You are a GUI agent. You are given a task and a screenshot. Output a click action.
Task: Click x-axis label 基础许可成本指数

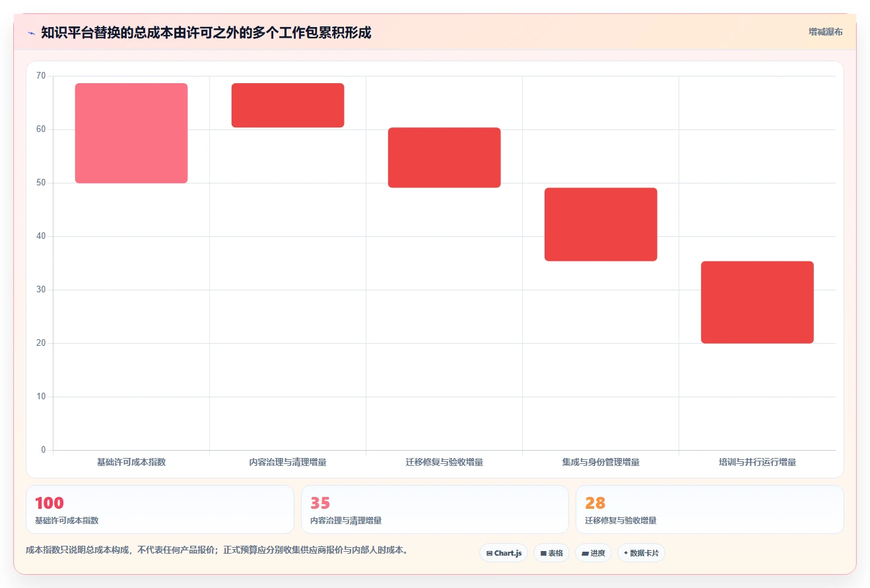click(x=131, y=462)
